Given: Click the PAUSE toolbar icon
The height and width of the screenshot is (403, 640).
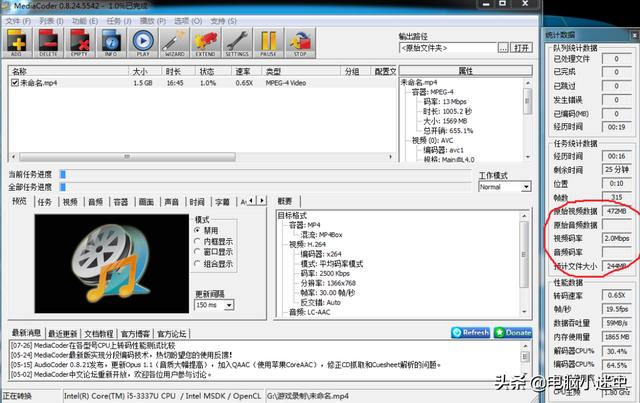Looking at the screenshot, I should pos(269,42).
